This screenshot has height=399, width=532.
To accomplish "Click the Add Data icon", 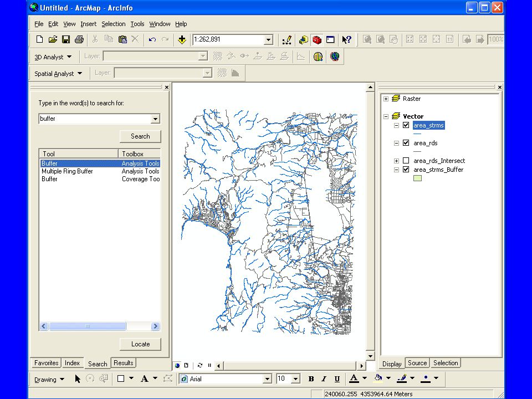I will pyautogui.click(x=182, y=39).
